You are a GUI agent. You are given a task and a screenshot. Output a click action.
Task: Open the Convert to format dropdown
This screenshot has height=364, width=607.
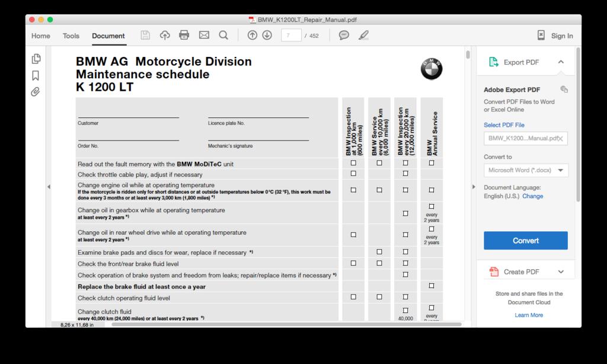[x=525, y=170]
